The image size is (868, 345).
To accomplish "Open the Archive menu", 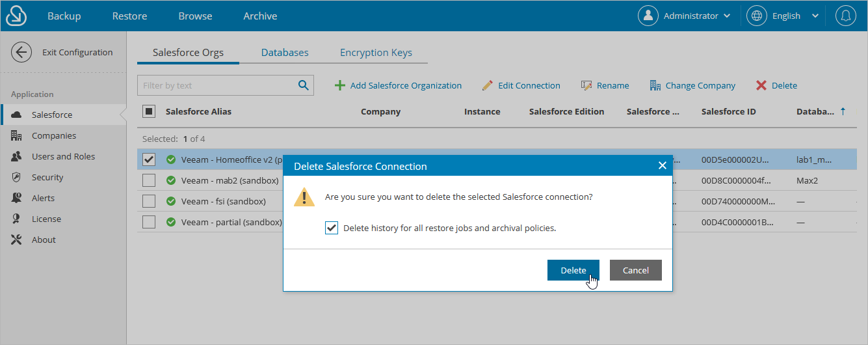I will (x=260, y=16).
